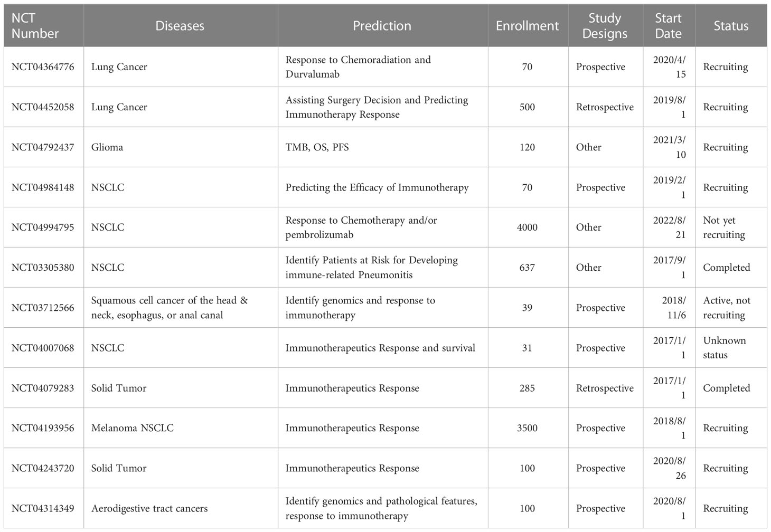Open trial NCT03305380
The width and height of the screenshot is (771, 532).
pyautogui.click(x=43, y=268)
